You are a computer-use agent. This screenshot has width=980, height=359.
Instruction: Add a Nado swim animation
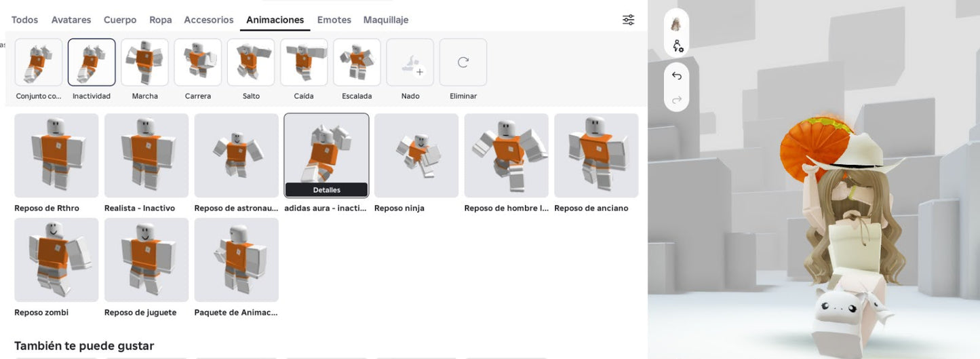click(410, 62)
